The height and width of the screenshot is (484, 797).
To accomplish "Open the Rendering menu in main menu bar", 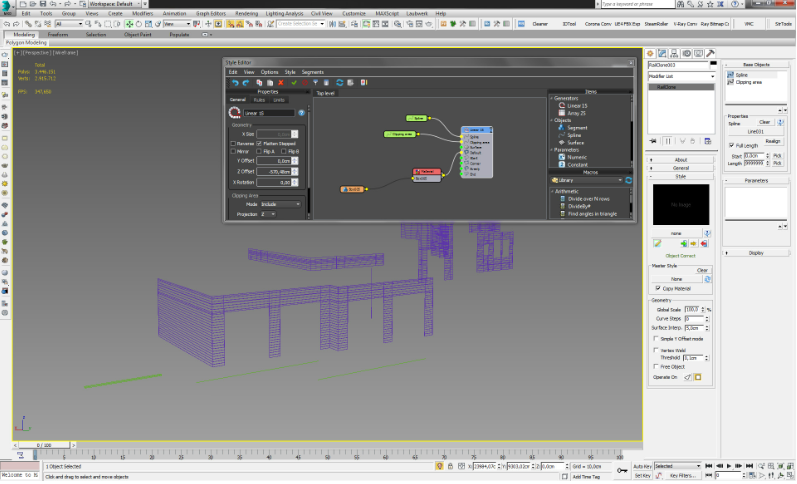I will 246,14.
